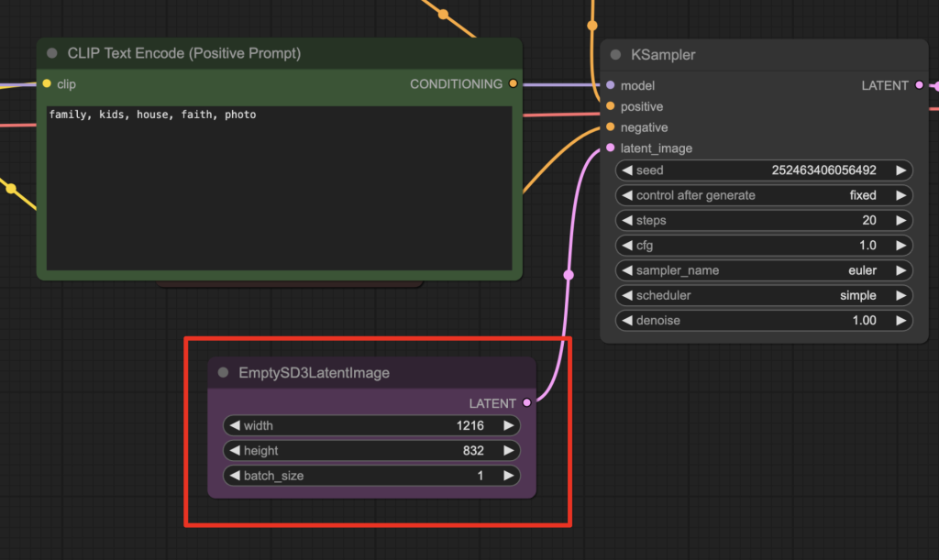The image size is (939, 560).
Task: Decrease steps with left arrow
Action: [x=627, y=220]
